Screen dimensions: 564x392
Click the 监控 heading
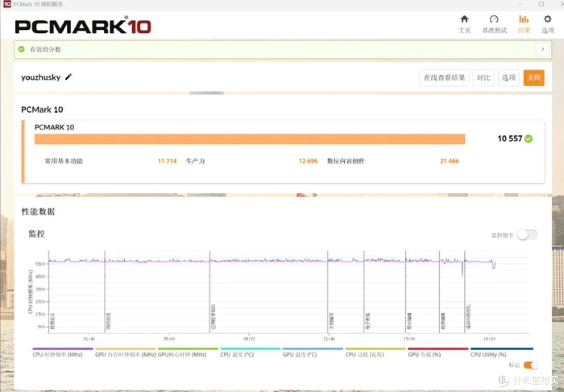37,234
